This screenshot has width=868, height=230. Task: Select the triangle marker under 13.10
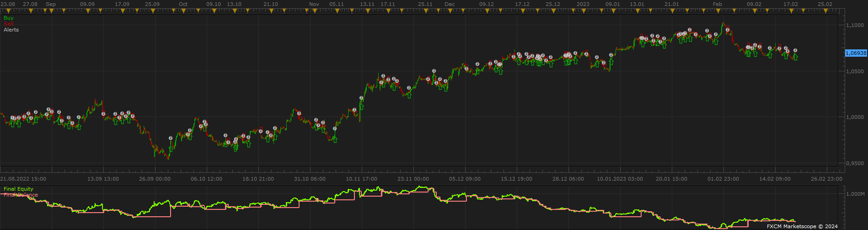click(x=234, y=11)
